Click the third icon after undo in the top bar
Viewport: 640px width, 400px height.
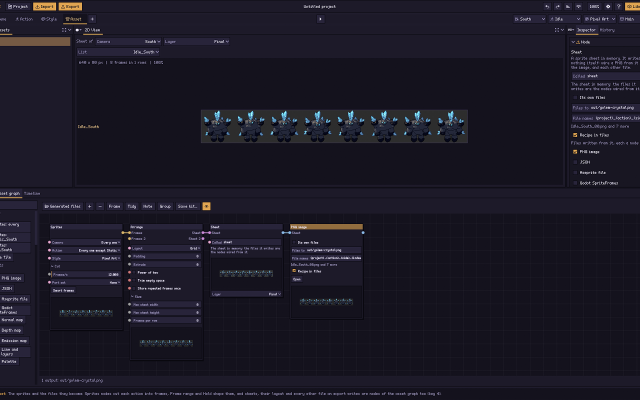(x=568, y=7)
